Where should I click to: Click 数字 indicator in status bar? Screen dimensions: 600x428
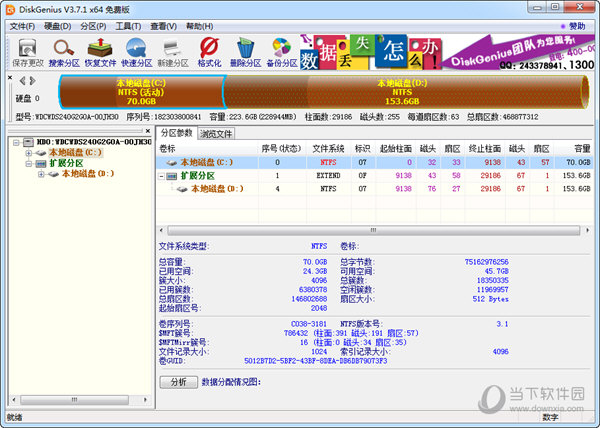coord(550,418)
